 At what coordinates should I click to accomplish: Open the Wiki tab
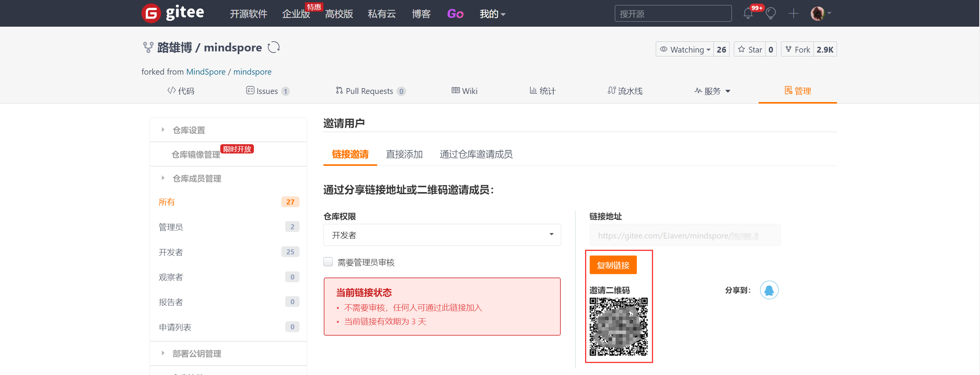click(x=464, y=91)
